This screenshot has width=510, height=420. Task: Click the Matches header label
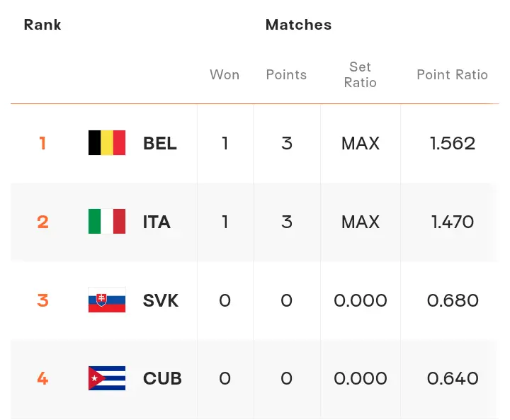tap(298, 25)
